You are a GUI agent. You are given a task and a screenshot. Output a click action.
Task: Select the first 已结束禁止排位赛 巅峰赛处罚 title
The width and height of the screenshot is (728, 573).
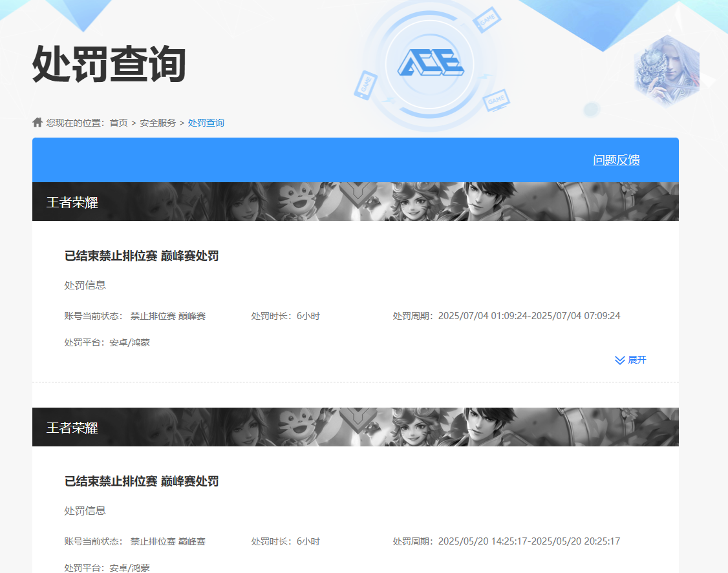142,256
